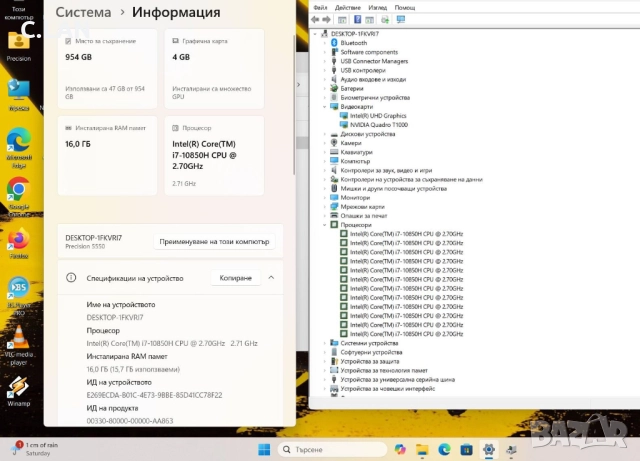Click the Търсене taskbar search box
Image resolution: width=640 pixels, height=461 pixels.
click(x=333, y=449)
